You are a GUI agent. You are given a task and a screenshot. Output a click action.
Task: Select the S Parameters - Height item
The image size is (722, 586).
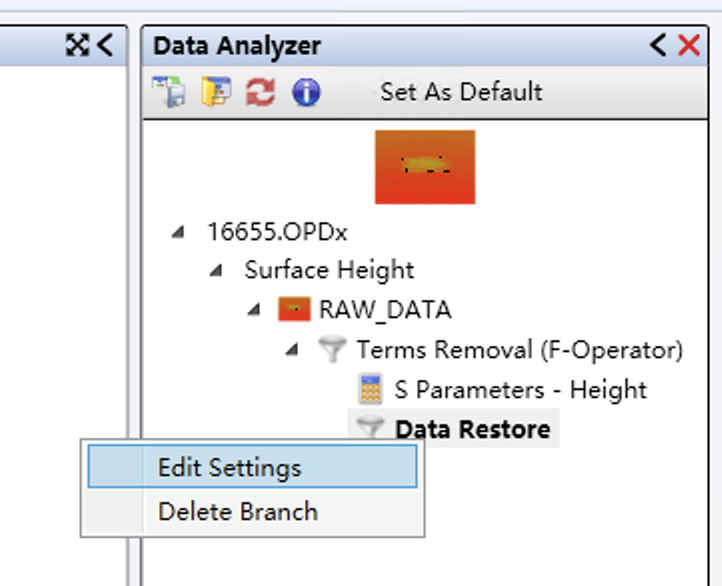pos(520,390)
